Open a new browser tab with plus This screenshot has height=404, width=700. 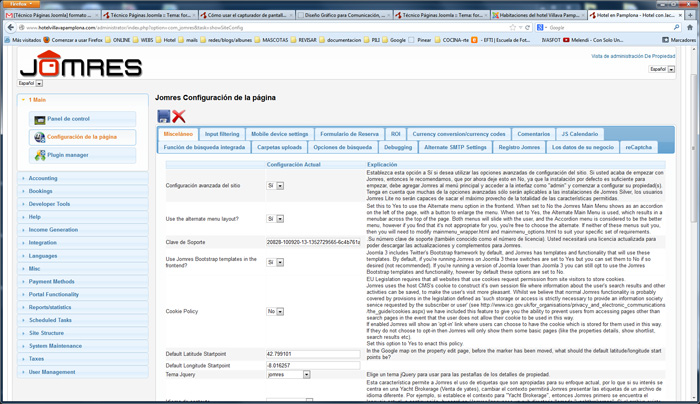pyautogui.click(x=691, y=15)
